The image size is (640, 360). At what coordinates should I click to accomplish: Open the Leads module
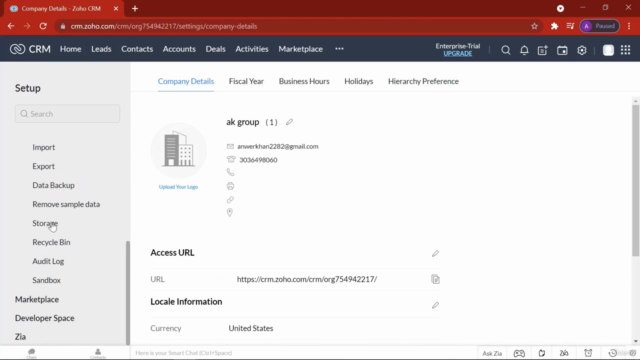(x=101, y=49)
